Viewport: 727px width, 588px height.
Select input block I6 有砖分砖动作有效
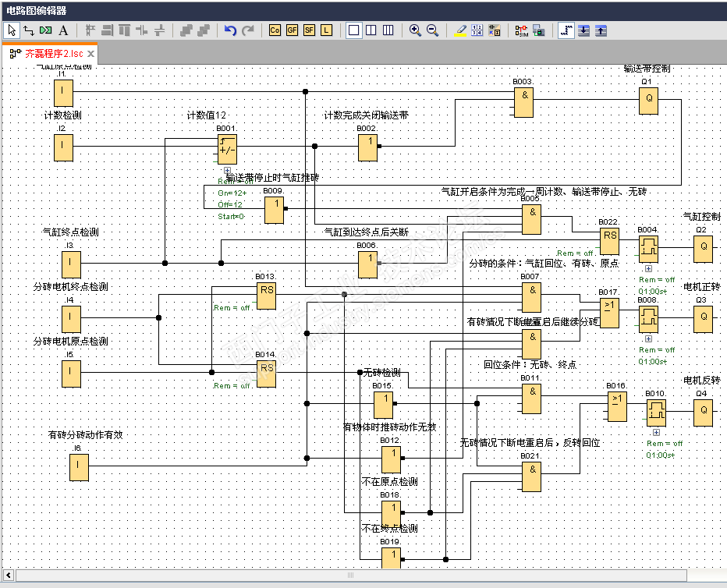point(78,467)
